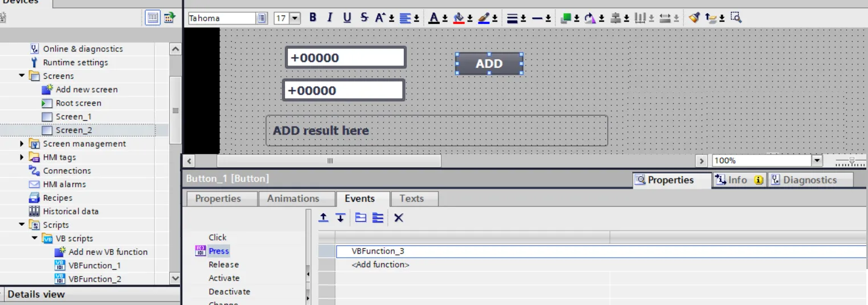Screen dimensions: 868x305
Task: Click the zoom selection magnifier icon
Action: click(736, 18)
